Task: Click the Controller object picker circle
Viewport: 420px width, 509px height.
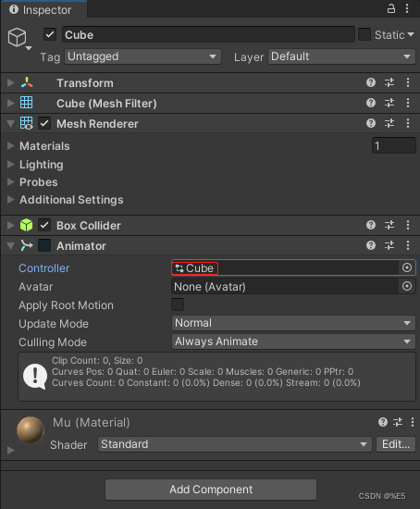Action: pyautogui.click(x=407, y=267)
